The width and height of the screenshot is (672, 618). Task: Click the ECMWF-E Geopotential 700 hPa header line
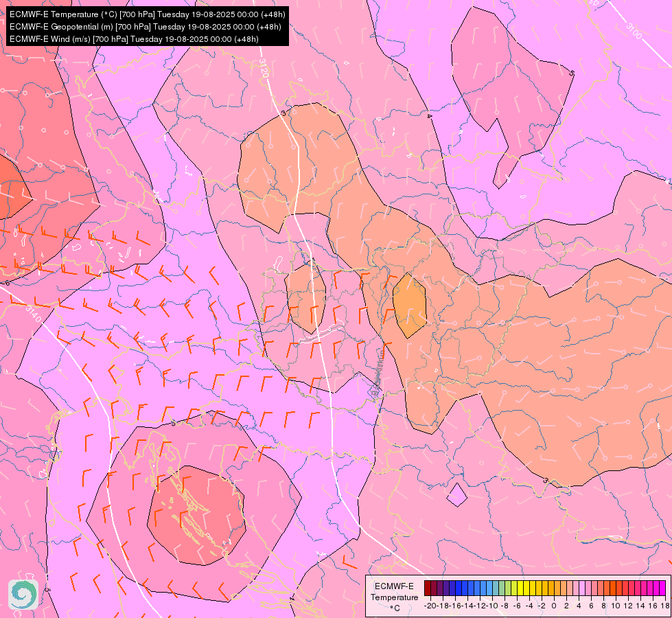click(x=146, y=27)
